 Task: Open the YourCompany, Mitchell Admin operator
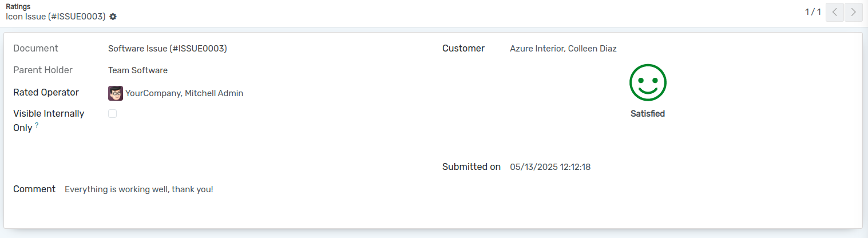184,93
